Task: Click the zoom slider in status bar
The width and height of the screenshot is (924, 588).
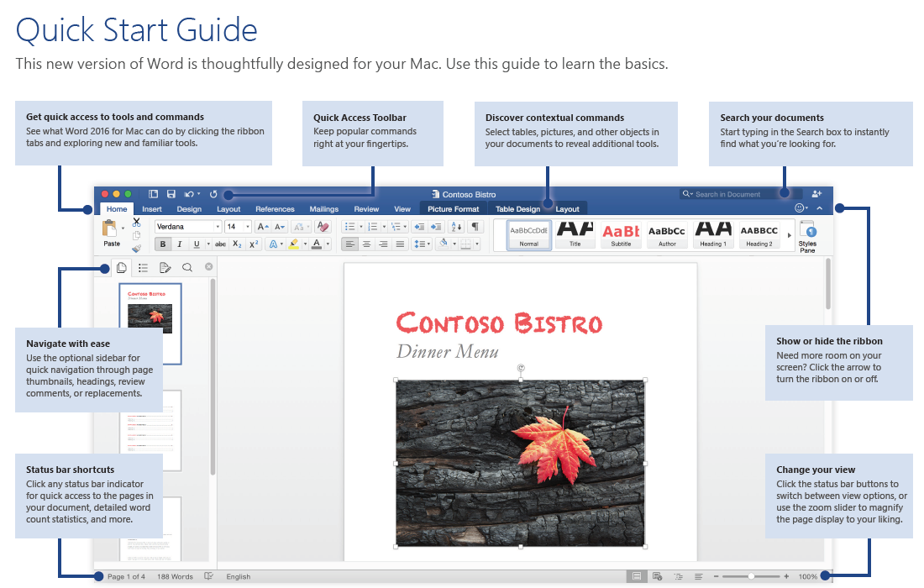Action: pyautogui.click(x=751, y=576)
